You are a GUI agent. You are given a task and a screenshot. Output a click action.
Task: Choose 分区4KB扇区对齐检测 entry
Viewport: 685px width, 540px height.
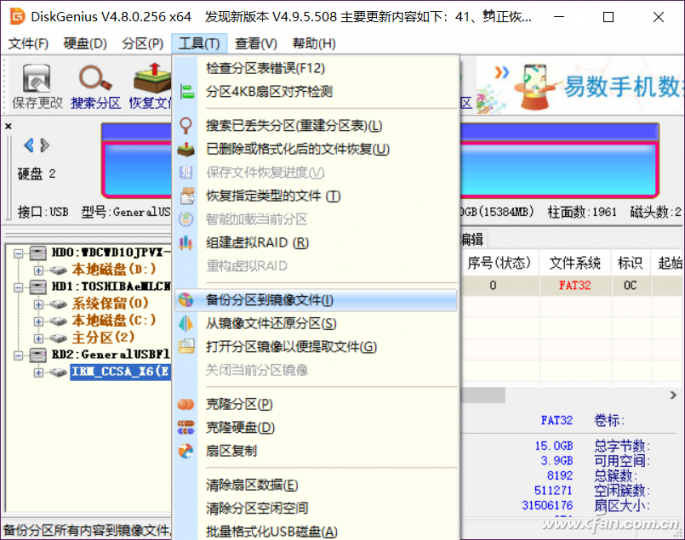click(x=315, y=92)
